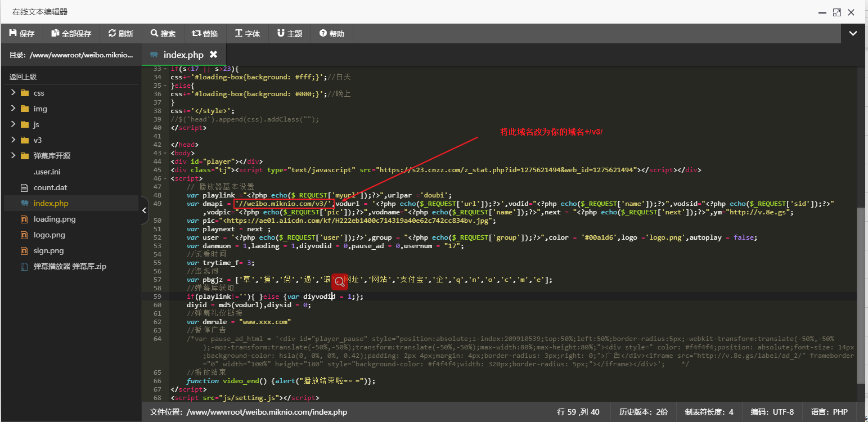Click 返回上级 to go up a directory

point(23,77)
